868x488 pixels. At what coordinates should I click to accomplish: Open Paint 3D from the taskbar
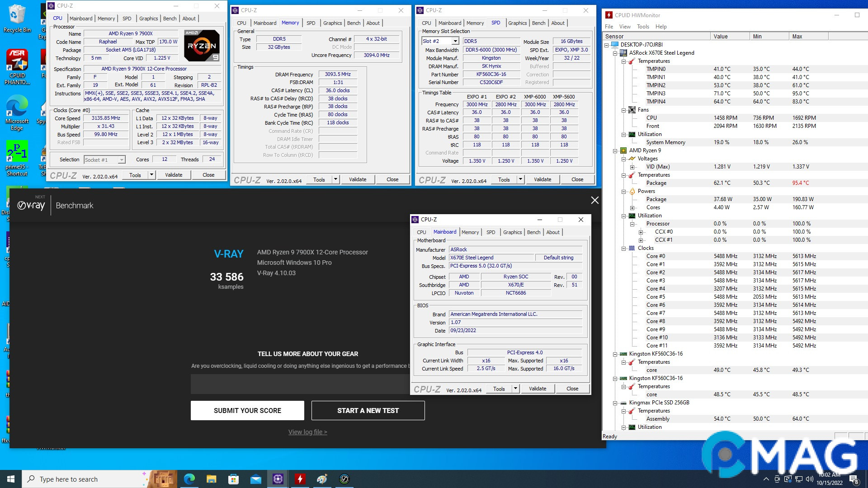pos(322,479)
